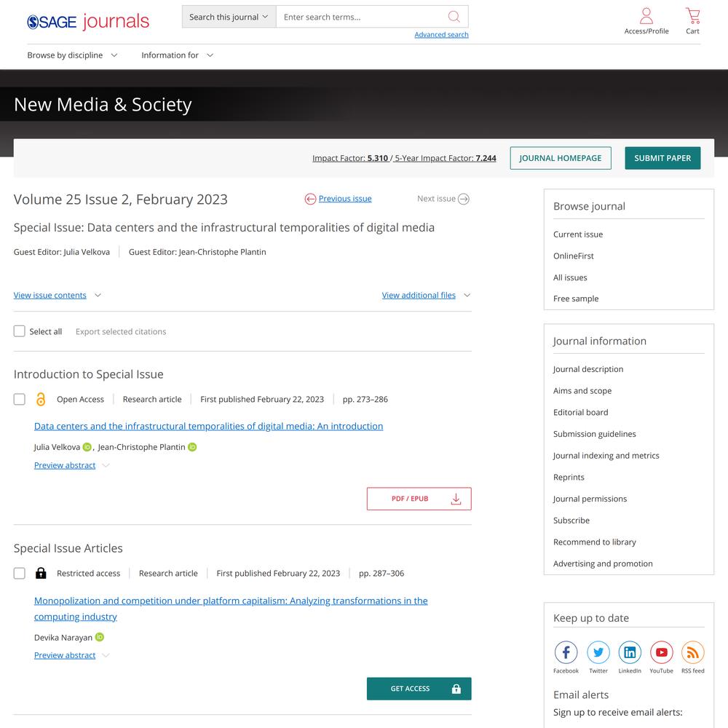Click the SUBMIT PAPER button
The width and height of the screenshot is (728, 728).
[662, 158]
